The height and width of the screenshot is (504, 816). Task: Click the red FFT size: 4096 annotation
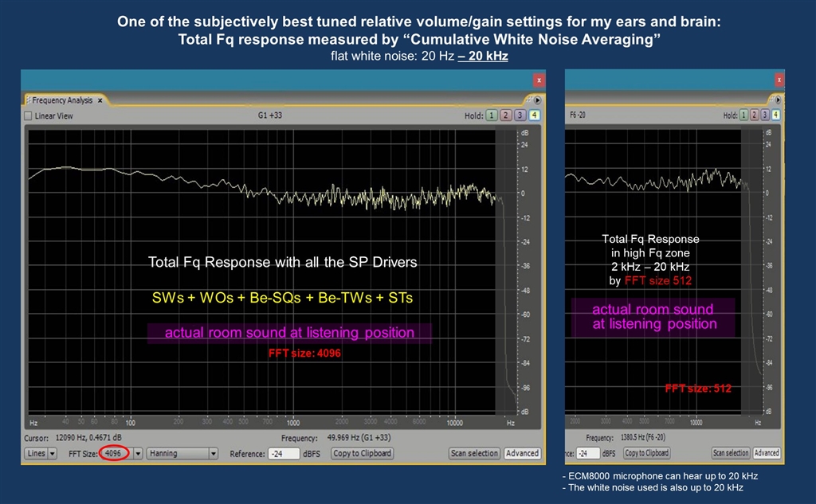pos(304,354)
